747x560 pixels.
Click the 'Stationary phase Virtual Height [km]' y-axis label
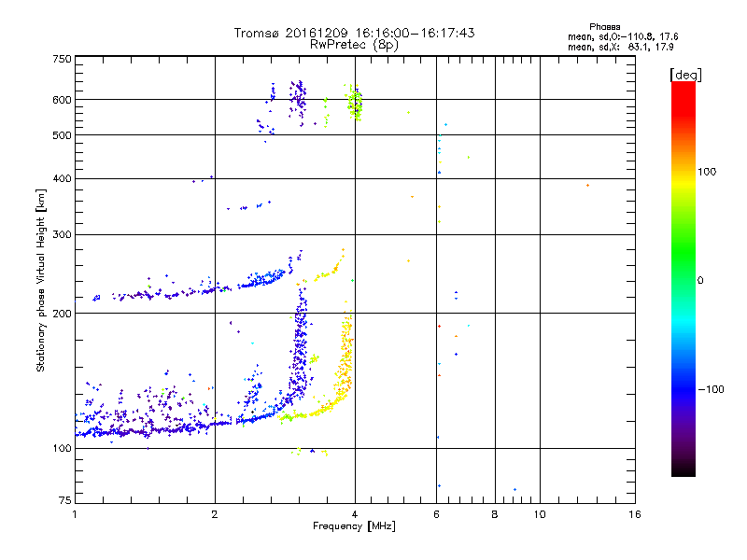coord(41,281)
